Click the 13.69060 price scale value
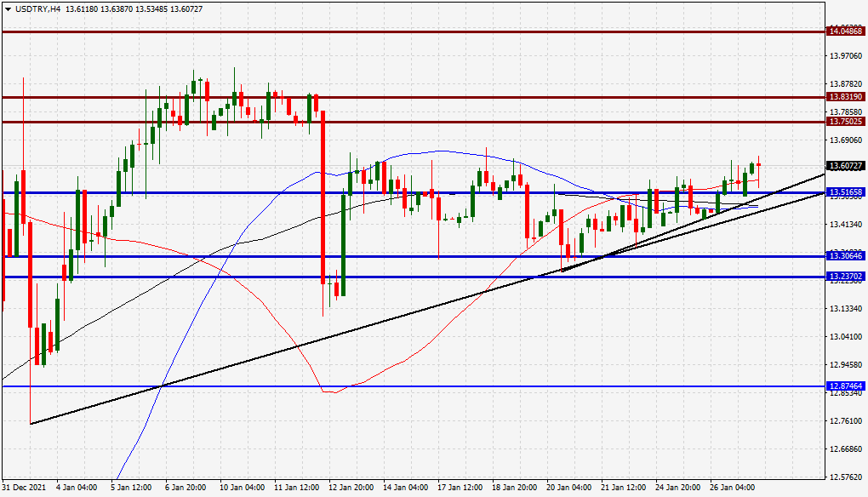 point(846,140)
